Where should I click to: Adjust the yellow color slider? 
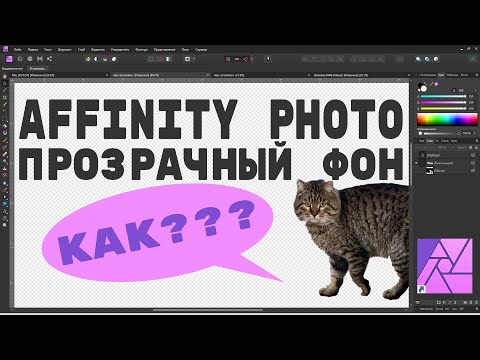(x=443, y=109)
